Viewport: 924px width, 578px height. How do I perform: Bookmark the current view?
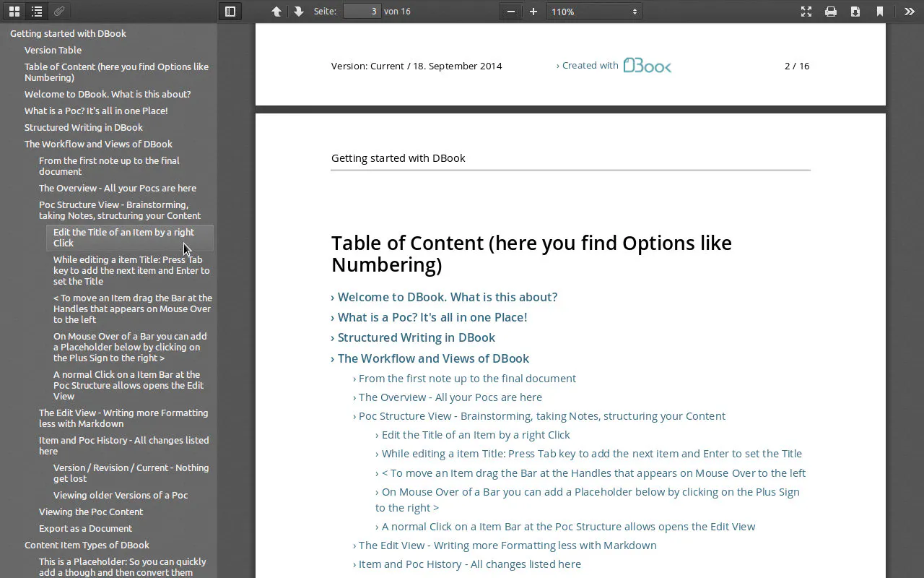[x=880, y=12]
